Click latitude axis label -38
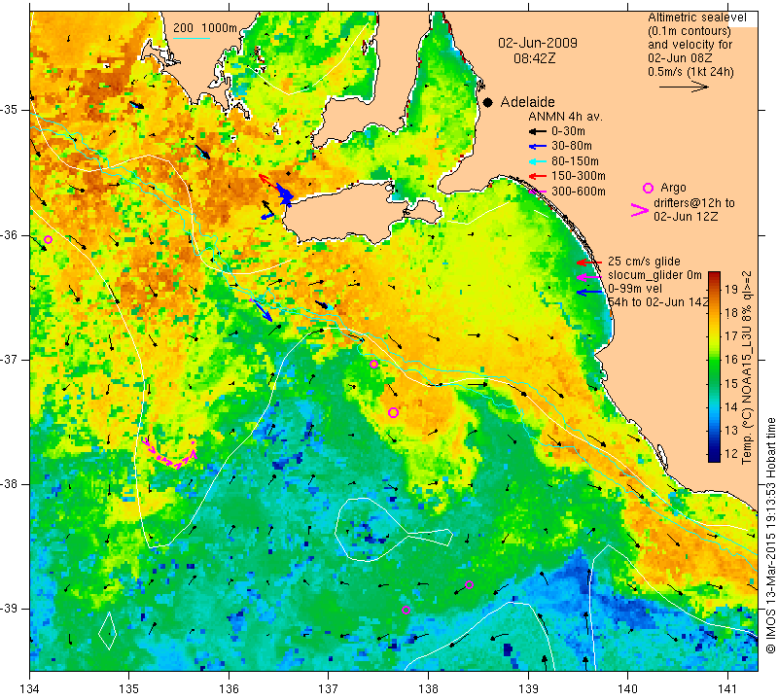Screen dimensions: 778x700 pyautogui.click(x=10, y=484)
